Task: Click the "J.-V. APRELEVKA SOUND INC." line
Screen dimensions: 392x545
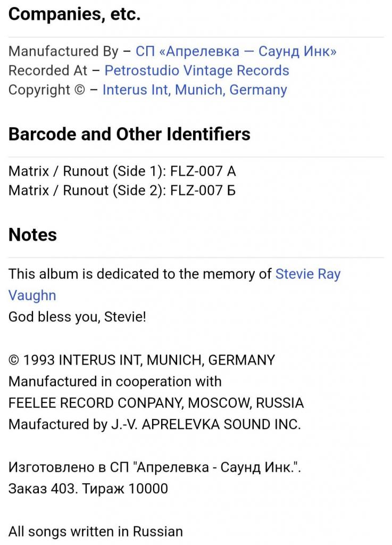Action: [154, 425]
